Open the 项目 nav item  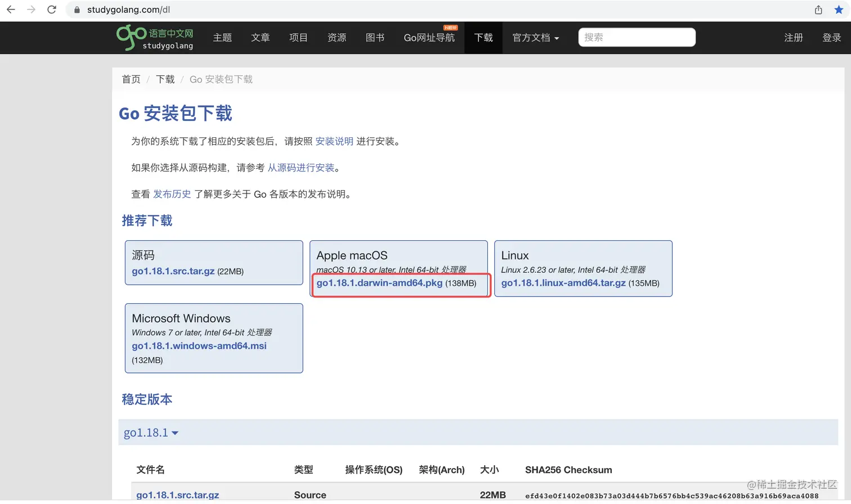[x=298, y=38]
